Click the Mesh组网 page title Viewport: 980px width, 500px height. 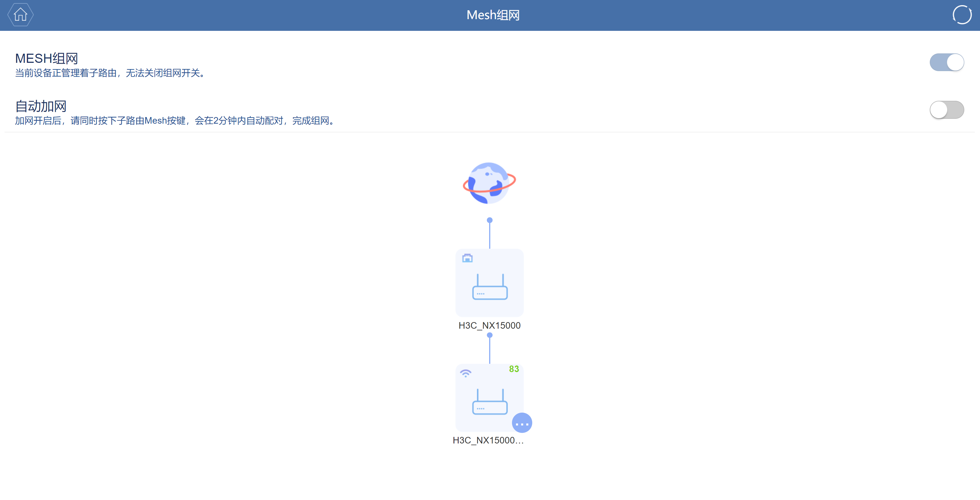point(493,15)
